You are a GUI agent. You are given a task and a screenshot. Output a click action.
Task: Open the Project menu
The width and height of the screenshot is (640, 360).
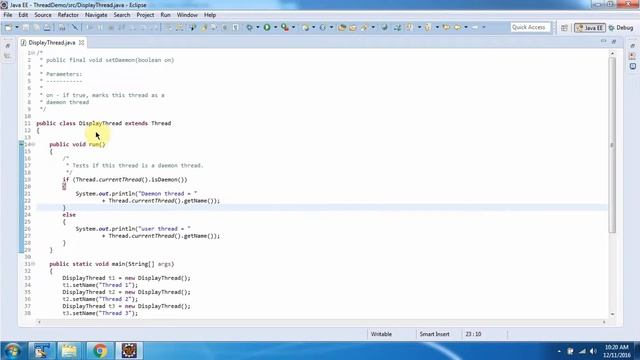[145, 15]
